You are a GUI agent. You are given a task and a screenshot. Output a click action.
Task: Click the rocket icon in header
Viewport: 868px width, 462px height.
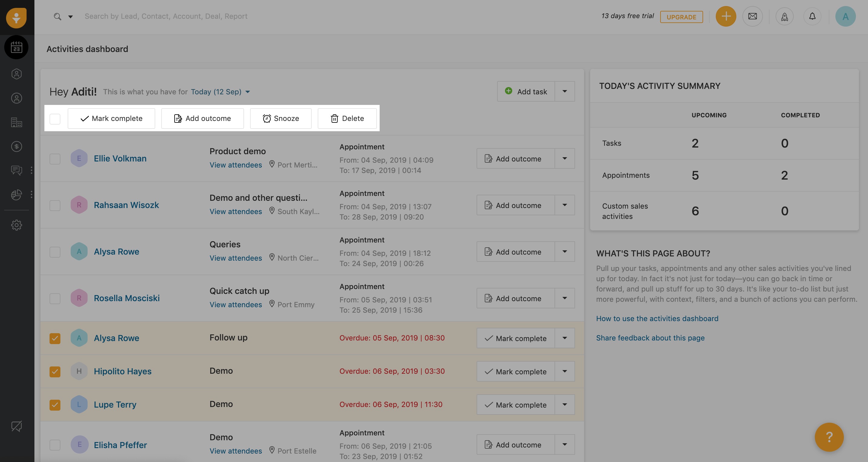pos(784,16)
